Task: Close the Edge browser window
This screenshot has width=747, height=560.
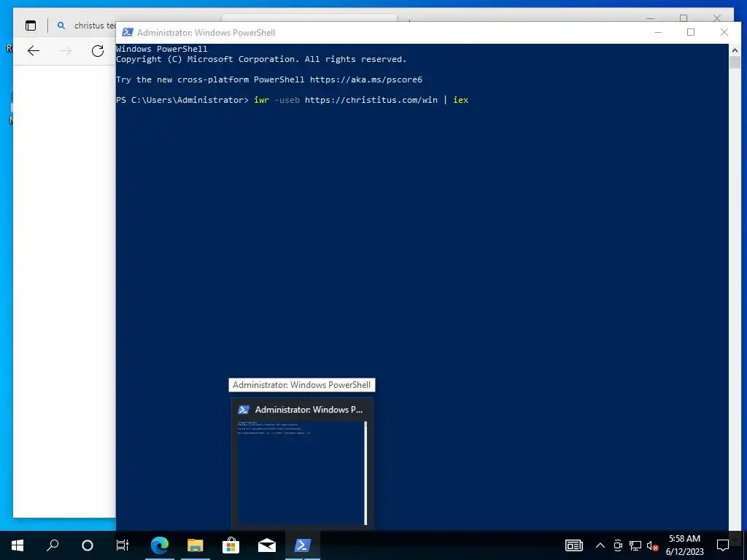Action: 717,18
